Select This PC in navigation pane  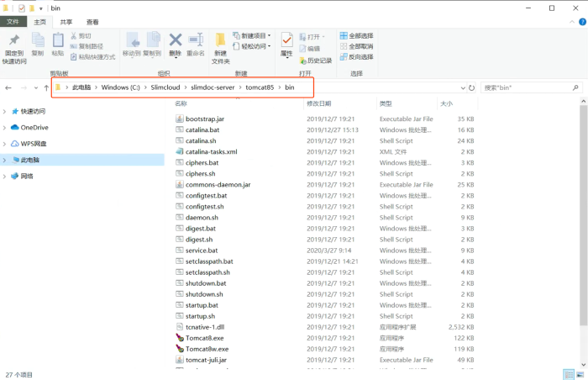(x=82, y=160)
